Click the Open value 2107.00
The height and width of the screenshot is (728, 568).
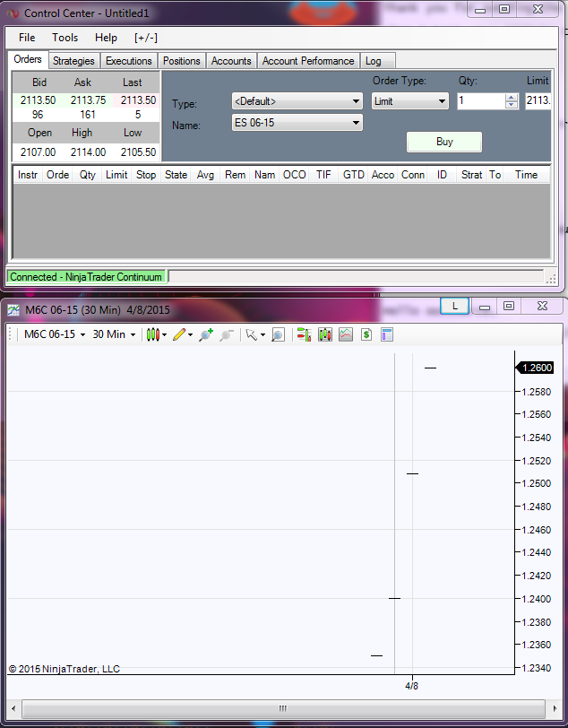tap(38, 152)
